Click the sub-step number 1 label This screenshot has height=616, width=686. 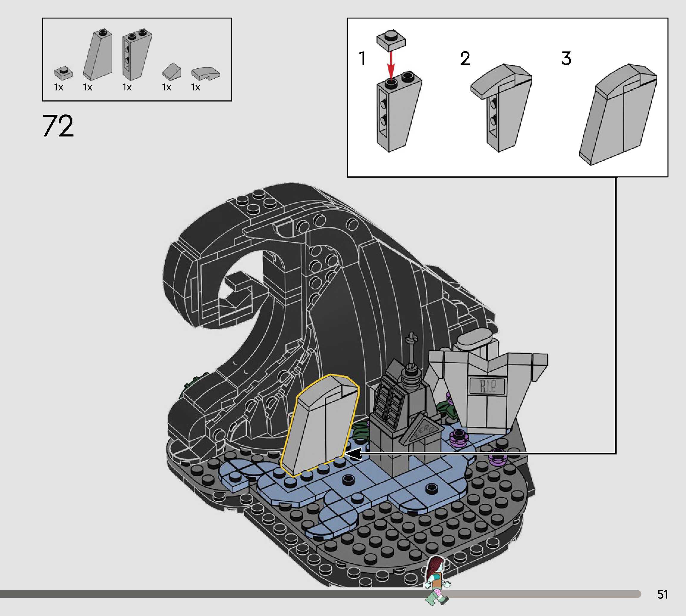362,58
